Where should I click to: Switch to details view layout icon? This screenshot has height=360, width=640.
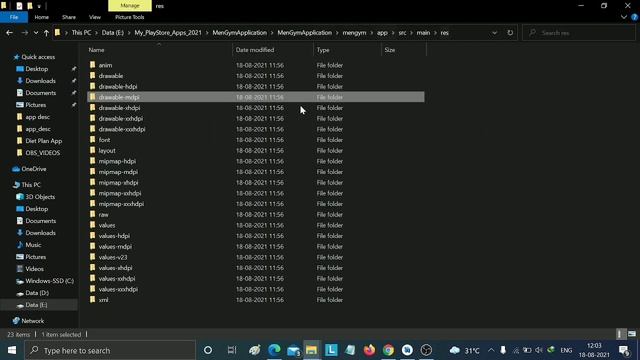point(620,334)
